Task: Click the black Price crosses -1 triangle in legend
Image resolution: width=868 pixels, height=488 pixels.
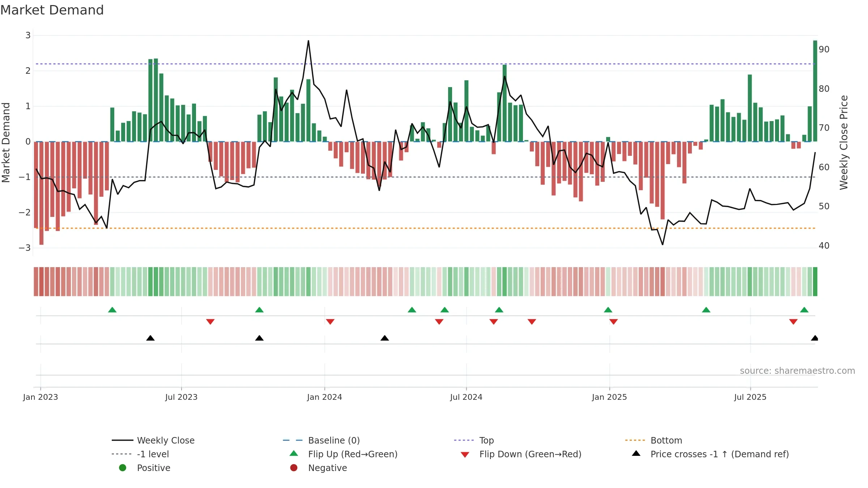Action: pyautogui.click(x=636, y=453)
